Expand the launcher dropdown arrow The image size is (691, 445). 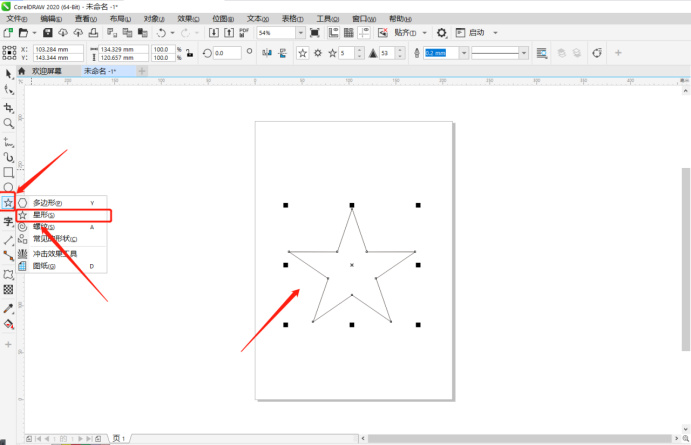(495, 33)
